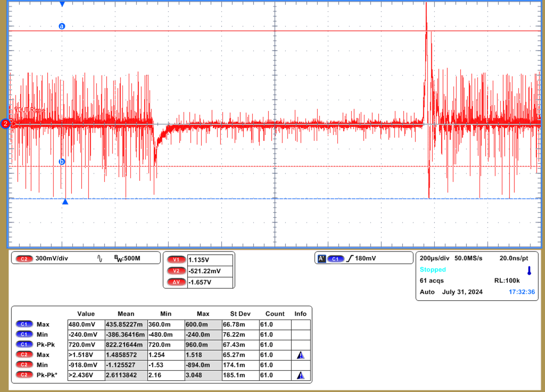The image size is (545, 392).
Task: Click the AC coupling sine wave icon
Action: (100, 258)
